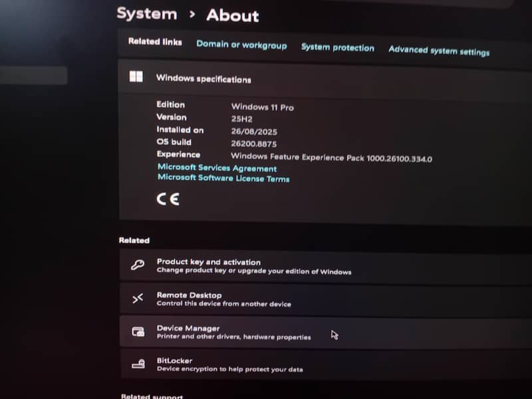The height and width of the screenshot is (399, 532).
Task: Click the Remote Desktop arrows icon
Action: point(138,299)
